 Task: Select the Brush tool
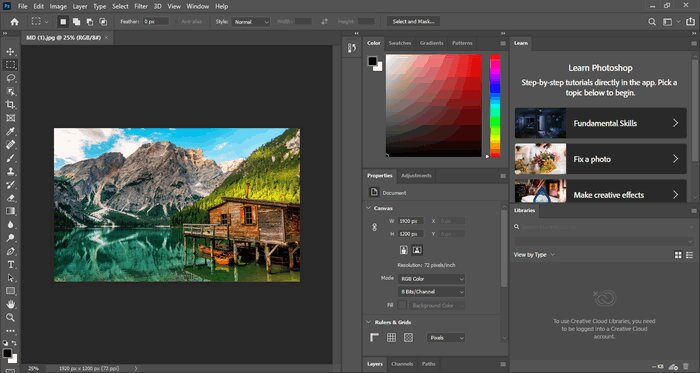[x=10, y=158]
